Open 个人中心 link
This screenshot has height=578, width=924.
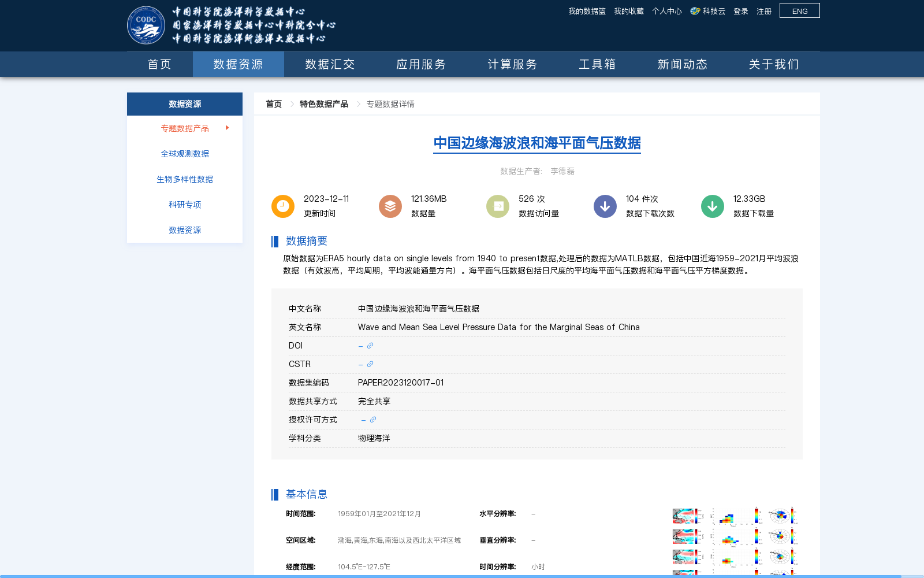(x=667, y=11)
